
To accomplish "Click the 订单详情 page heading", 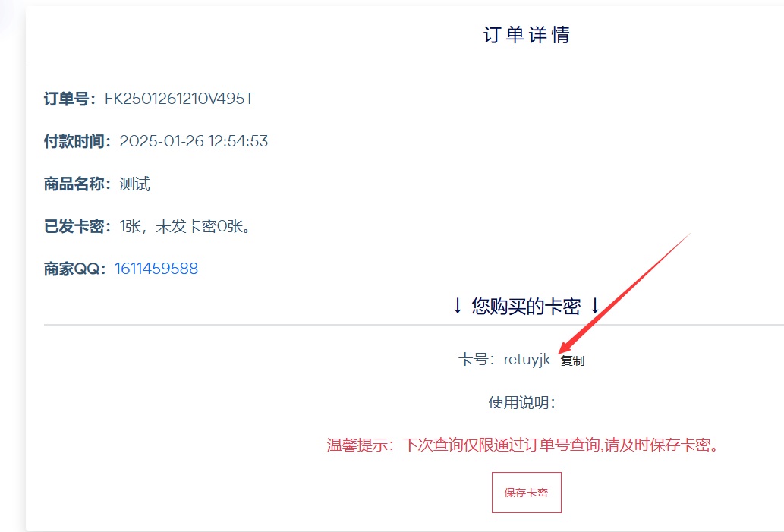I will point(527,35).
